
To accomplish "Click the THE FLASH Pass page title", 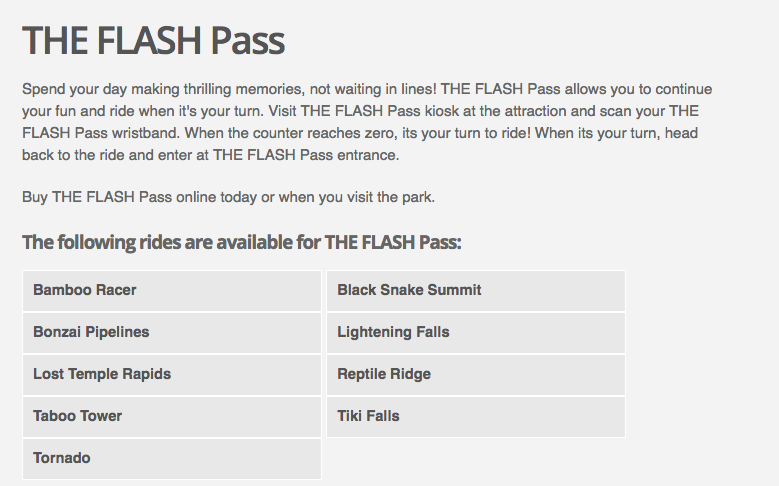I will coord(154,40).
